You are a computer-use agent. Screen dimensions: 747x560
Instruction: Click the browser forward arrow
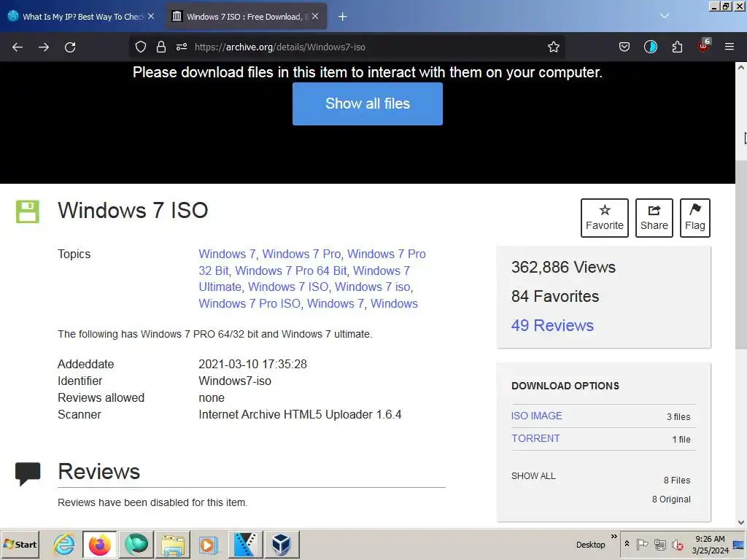tap(44, 47)
